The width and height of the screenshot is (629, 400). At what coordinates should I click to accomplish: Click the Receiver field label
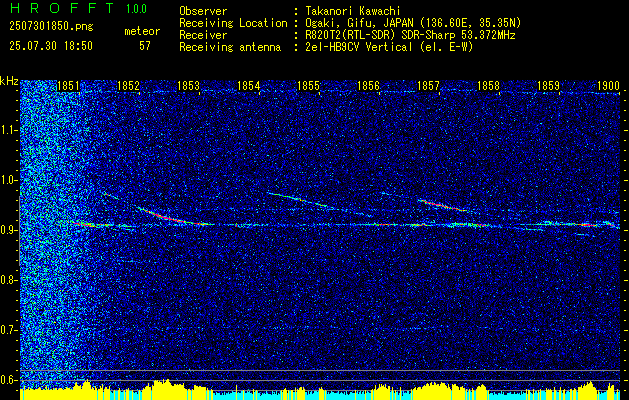pos(203,35)
